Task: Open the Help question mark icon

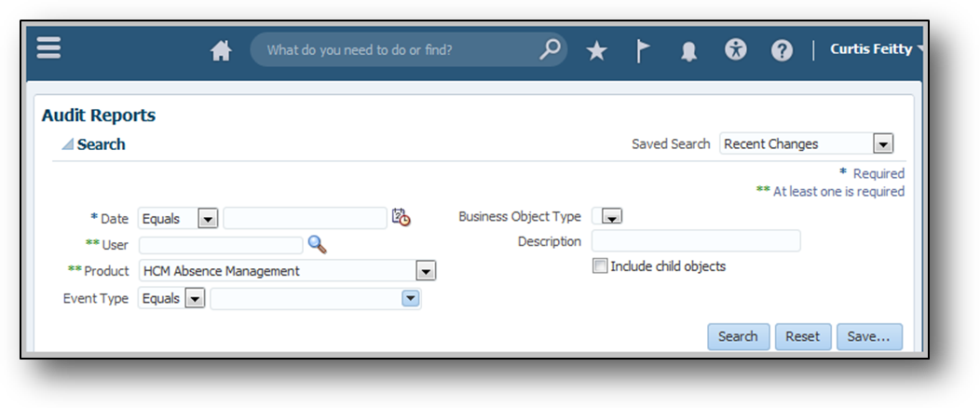Action: pyautogui.click(x=782, y=51)
